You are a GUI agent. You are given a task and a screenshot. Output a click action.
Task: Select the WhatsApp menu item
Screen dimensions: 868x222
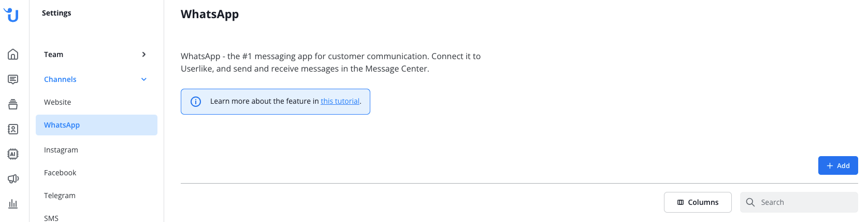point(96,125)
